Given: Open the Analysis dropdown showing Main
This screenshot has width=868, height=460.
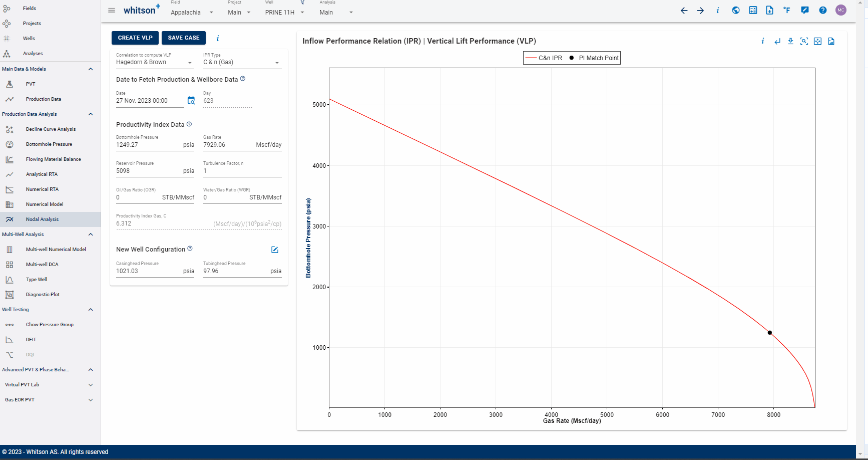Looking at the screenshot, I should click(336, 13).
